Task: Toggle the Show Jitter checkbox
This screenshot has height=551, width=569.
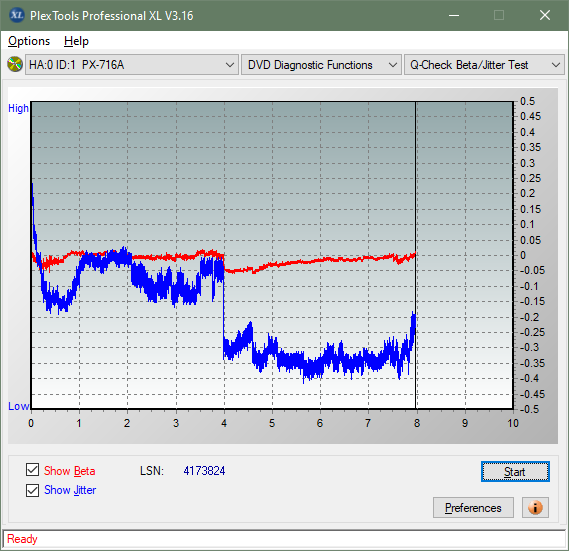Action: point(32,490)
